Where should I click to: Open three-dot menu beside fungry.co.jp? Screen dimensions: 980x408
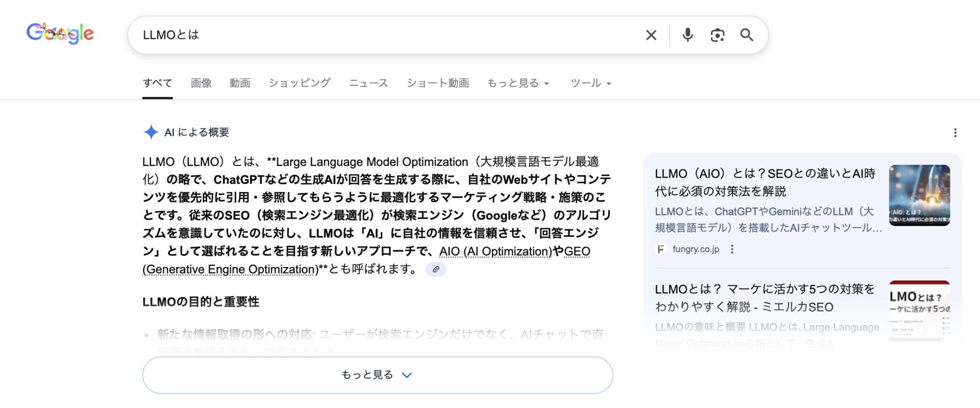(x=732, y=249)
